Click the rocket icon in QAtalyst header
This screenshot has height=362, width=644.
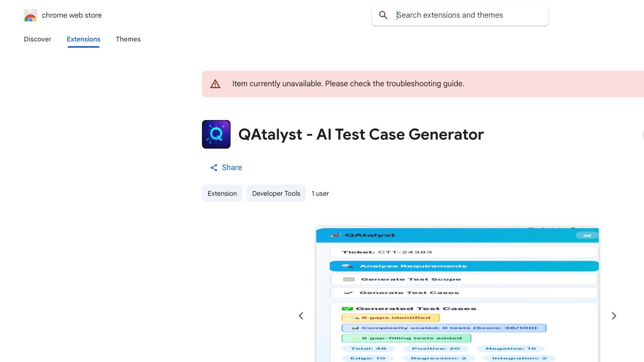click(336, 235)
